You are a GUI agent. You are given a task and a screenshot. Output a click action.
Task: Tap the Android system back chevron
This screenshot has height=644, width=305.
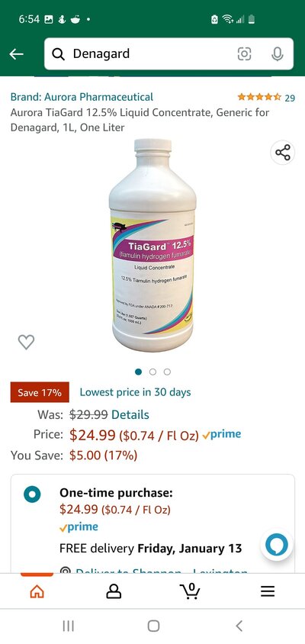239,626
